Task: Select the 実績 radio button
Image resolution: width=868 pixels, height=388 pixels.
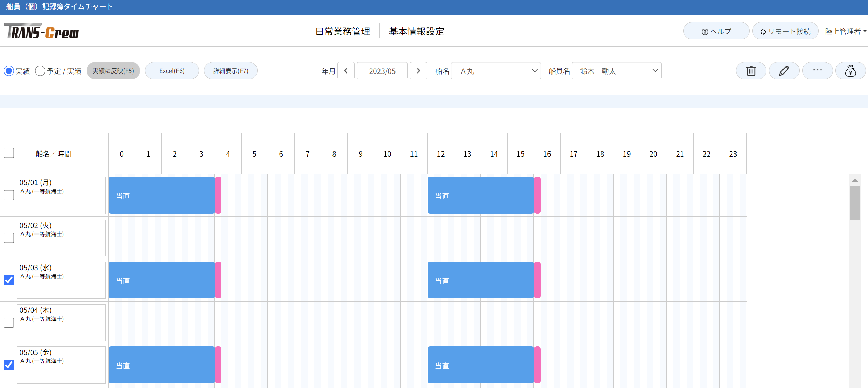Action: [x=9, y=71]
